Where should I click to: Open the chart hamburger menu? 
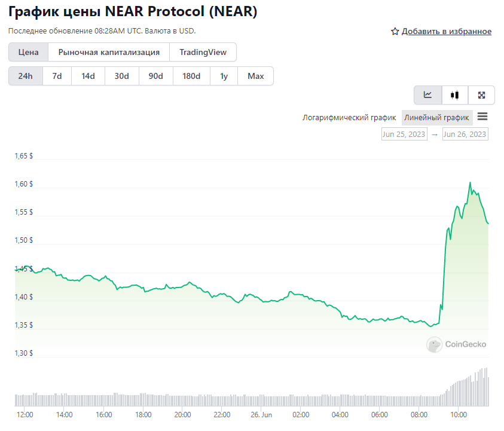click(482, 117)
